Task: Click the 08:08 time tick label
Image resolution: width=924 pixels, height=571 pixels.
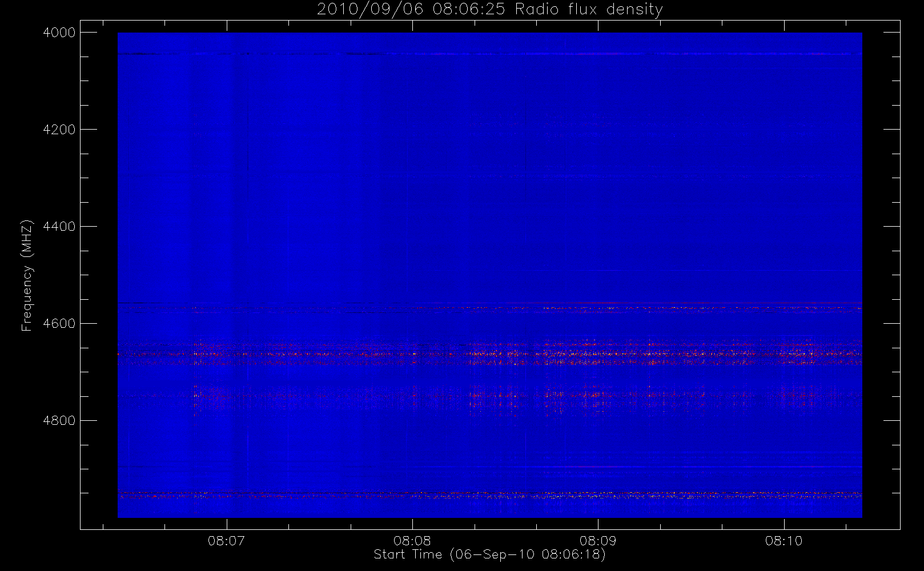Action: point(412,541)
